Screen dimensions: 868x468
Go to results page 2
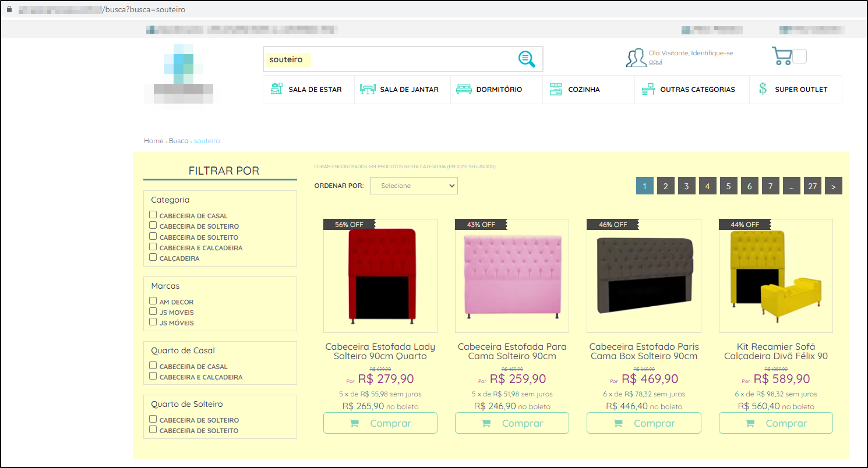665,186
